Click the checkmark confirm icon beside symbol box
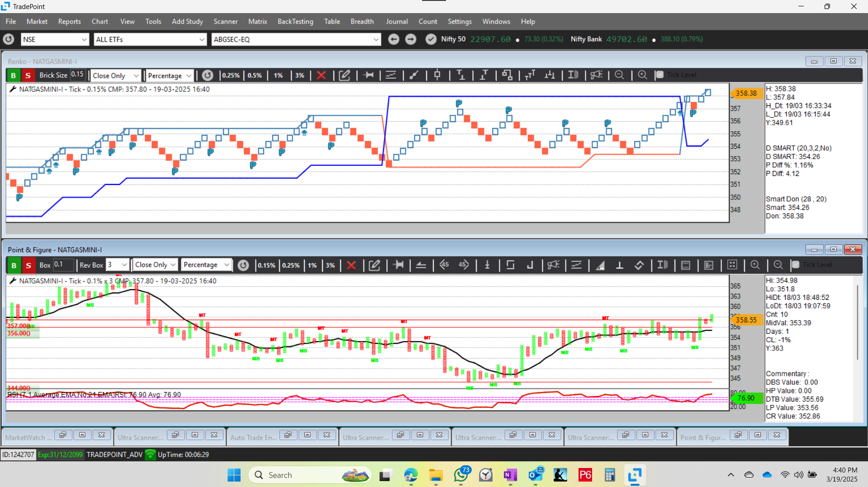 [x=431, y=39]
